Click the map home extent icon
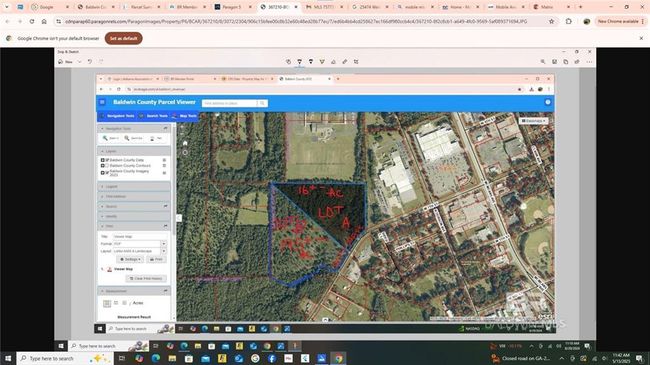Screen dimensions: 650x365 (x=185, y=143)
